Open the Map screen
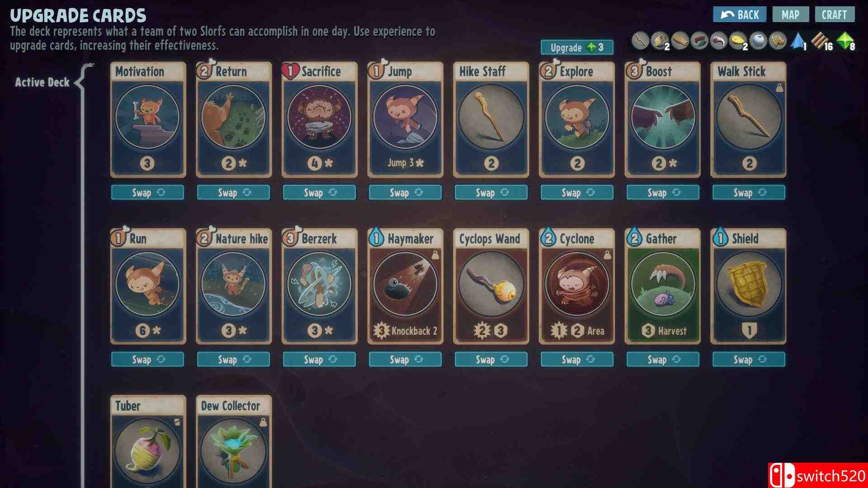 point(791,14)
